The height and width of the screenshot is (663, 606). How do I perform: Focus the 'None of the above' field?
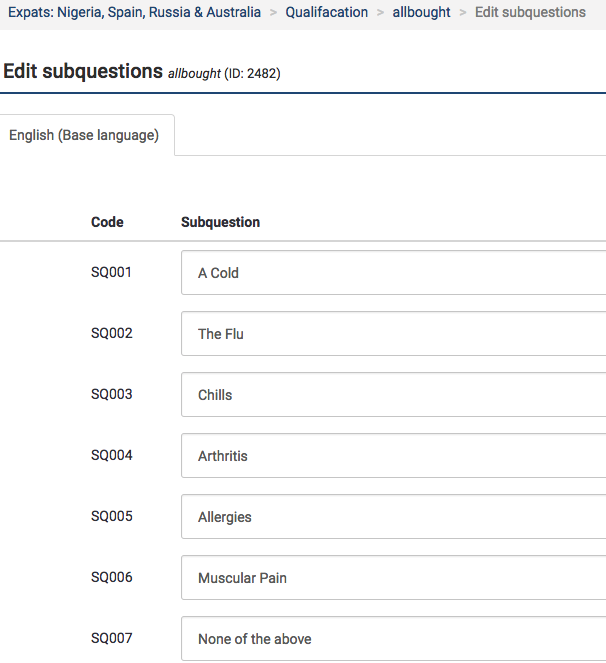click(393, 639)
